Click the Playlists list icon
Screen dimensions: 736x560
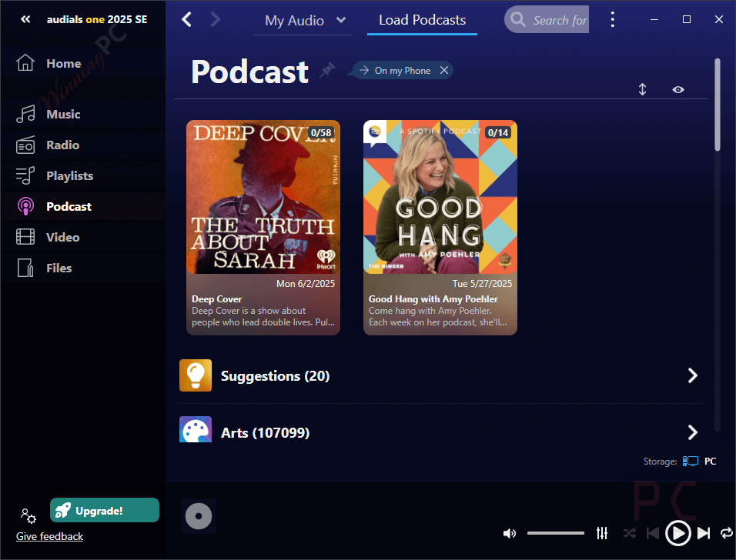click(x=25, y=176)
